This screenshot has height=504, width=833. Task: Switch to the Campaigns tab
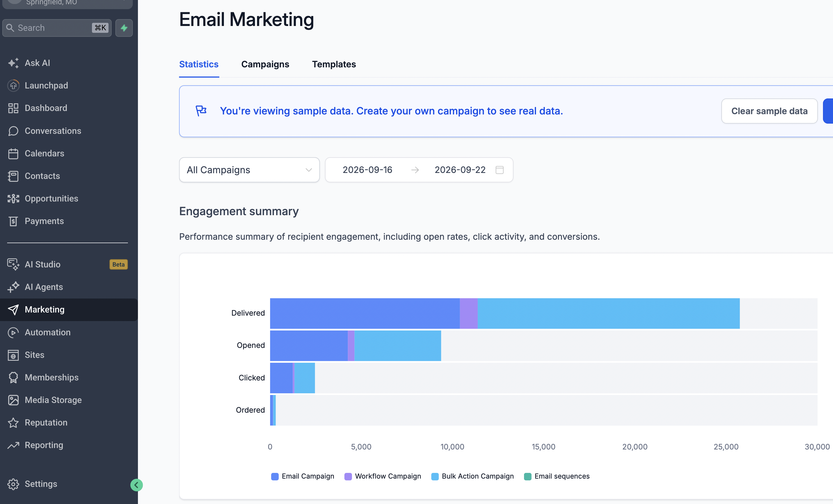click(265, 64)
